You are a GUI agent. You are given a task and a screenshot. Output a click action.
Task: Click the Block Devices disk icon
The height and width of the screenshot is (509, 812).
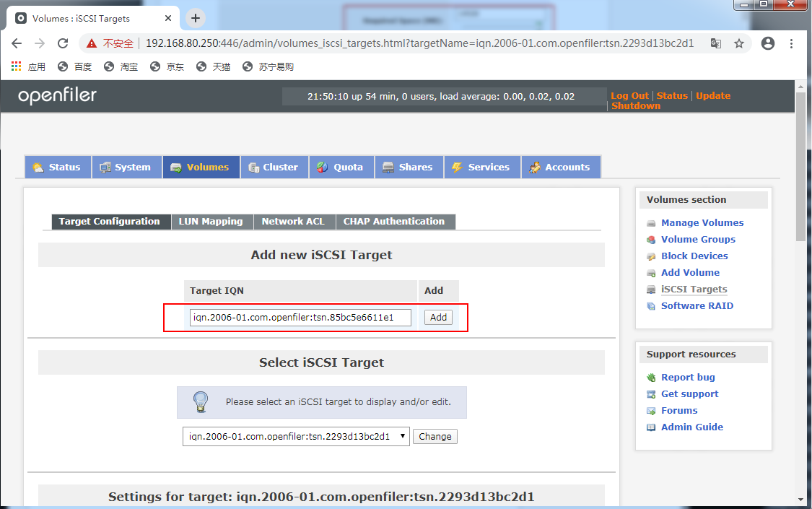pyautogui.click(x=651, y=256)
